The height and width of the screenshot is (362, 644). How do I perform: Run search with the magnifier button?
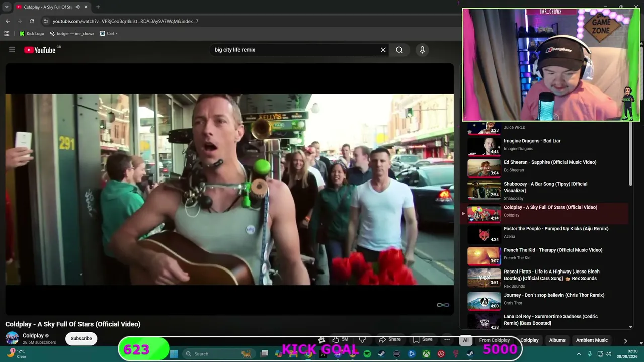point(399,50)
